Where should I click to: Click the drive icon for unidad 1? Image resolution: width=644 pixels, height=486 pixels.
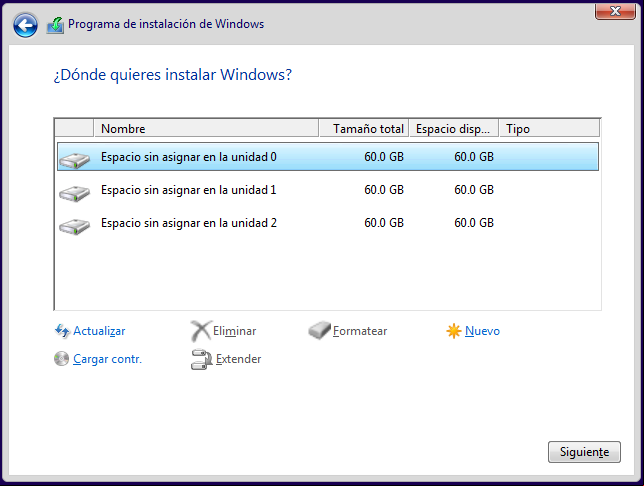74,193
